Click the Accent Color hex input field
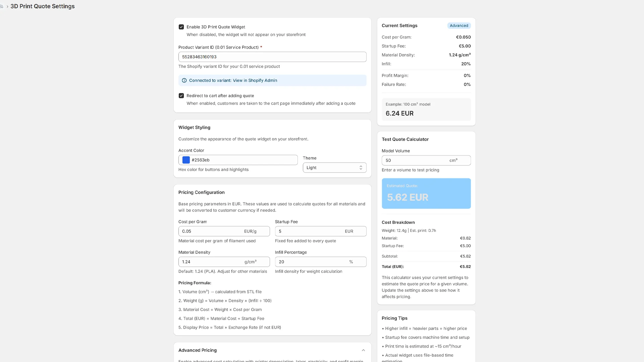The image size is (644, 362). (x=238, y=160)
